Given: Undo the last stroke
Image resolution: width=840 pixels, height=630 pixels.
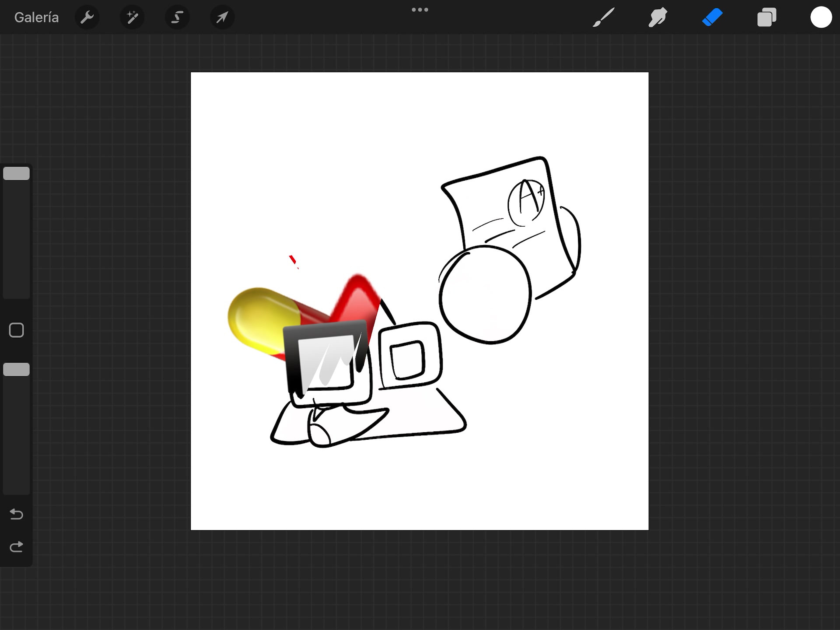Looking at the screenshot, I should coord(17,514).
